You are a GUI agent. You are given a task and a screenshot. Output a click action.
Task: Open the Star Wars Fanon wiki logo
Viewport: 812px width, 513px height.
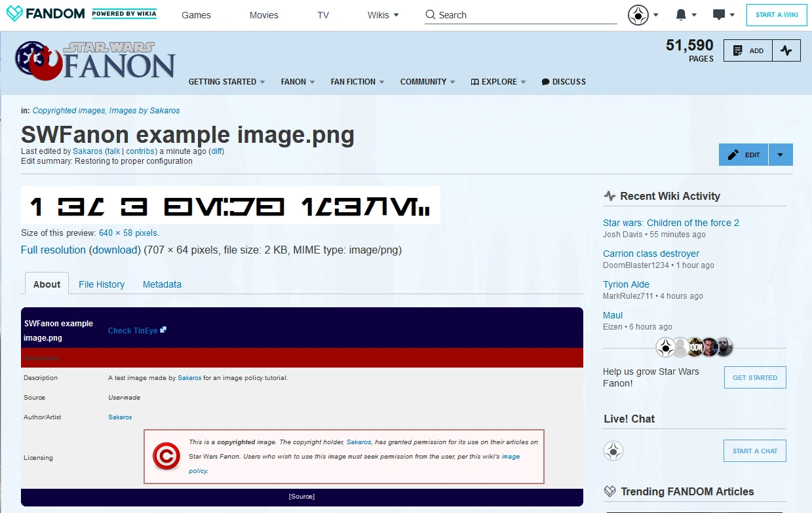coord(95,60)
